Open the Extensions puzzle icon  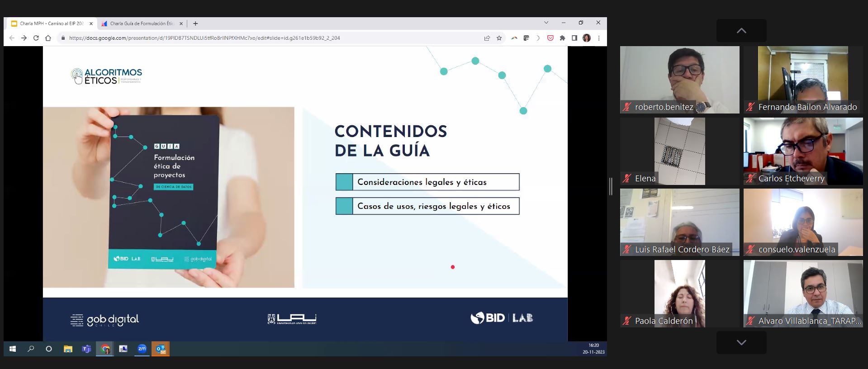tap(562, 38)
